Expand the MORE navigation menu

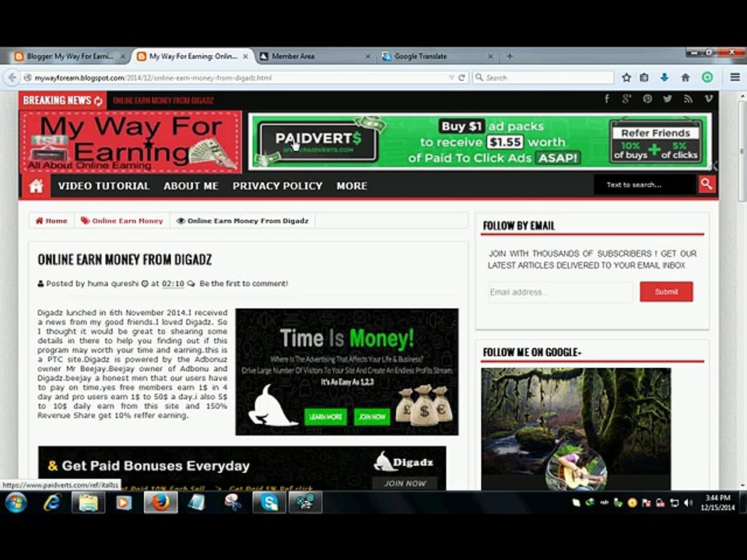click(352, 186)
